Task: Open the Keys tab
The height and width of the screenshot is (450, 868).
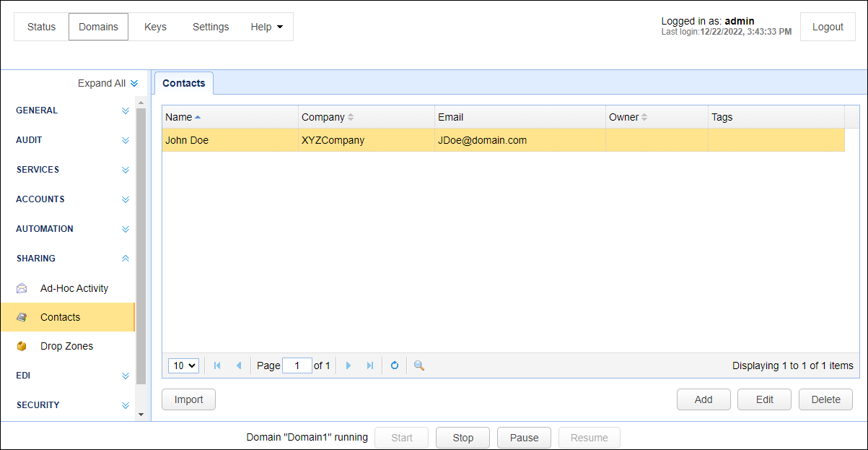Action: point(155,27)
